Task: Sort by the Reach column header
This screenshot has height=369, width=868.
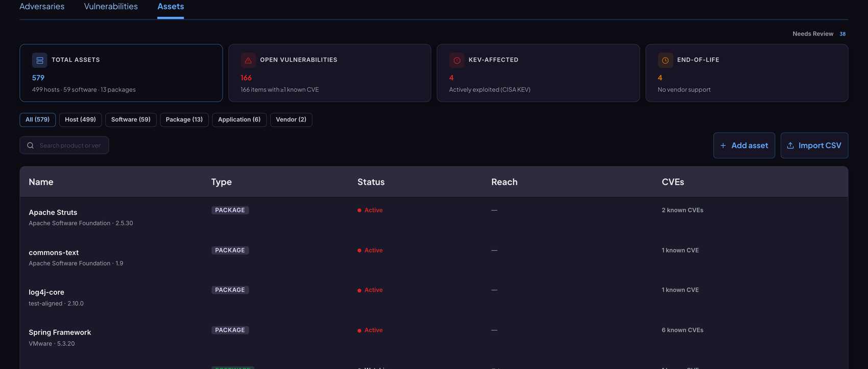Action: tap(504, 182)
